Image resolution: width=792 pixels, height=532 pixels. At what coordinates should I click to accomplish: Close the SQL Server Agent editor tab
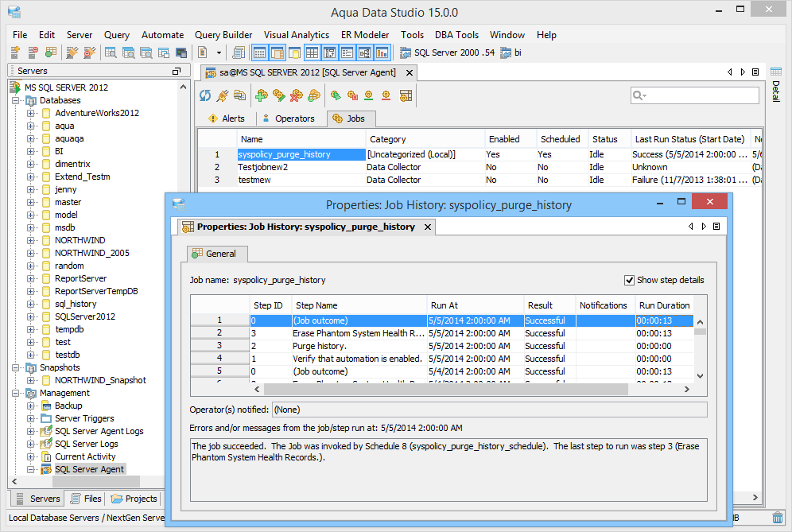[x=410, y=72]
